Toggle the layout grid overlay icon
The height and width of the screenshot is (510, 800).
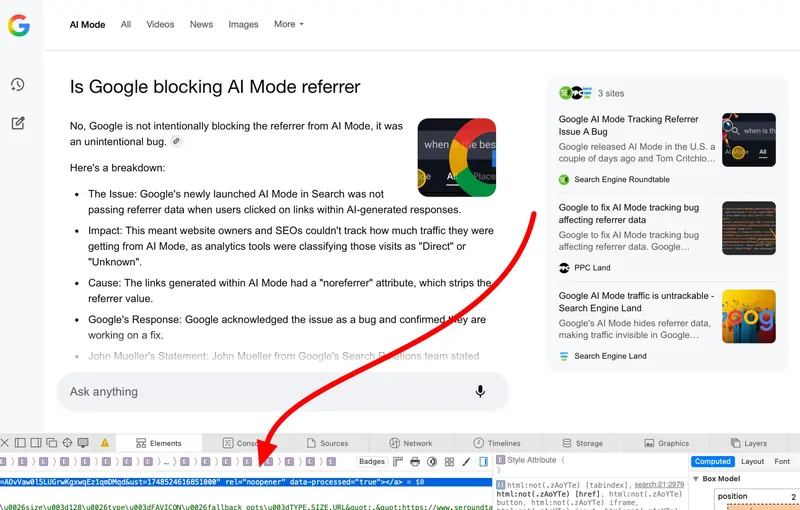(x=449, y=462)
